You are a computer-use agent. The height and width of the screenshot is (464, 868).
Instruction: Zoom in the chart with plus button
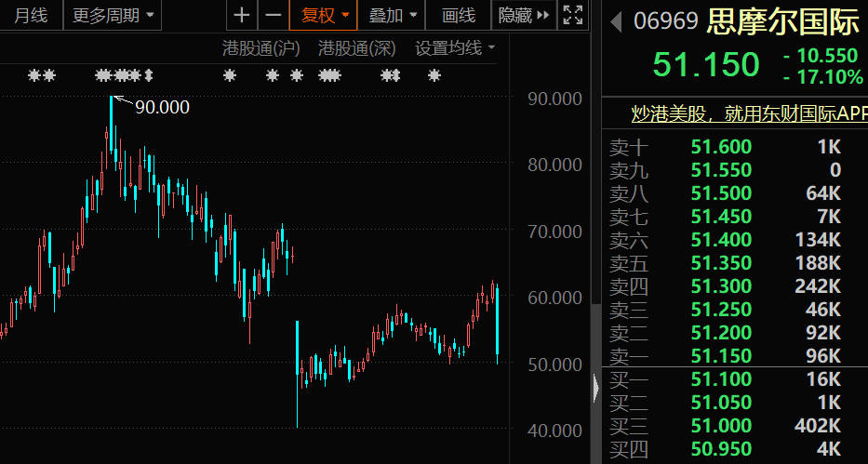click(242, 16)
